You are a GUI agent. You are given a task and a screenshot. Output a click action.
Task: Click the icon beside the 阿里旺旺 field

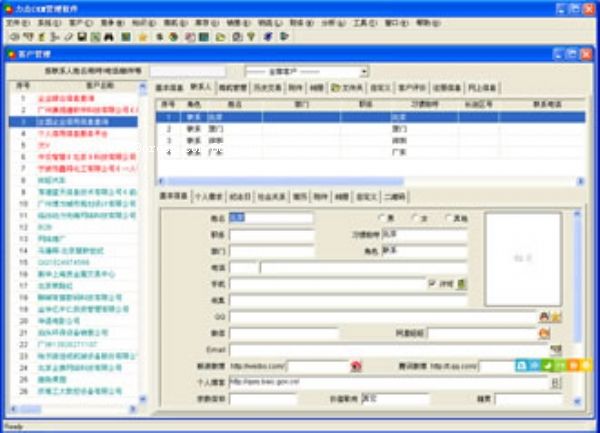[545, 332]
